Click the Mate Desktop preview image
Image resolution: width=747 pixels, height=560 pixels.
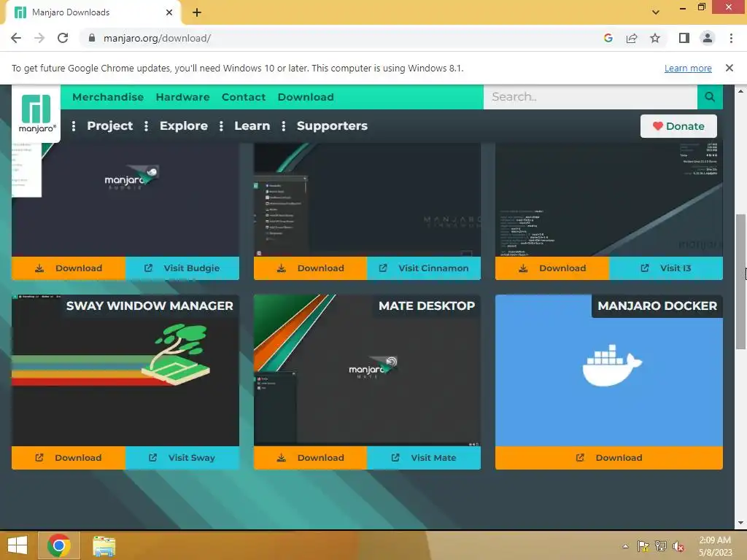(x=368, y=370)
